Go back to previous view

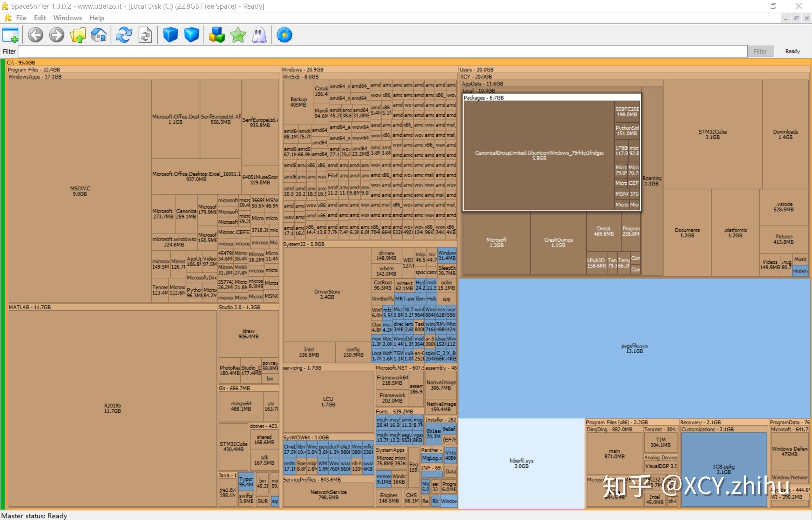coord(35,35)
